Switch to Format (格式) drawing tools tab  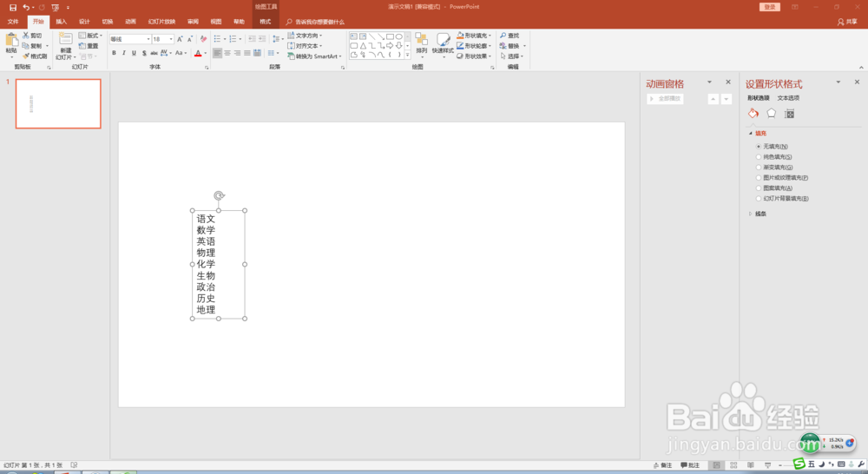click(266, 22)
